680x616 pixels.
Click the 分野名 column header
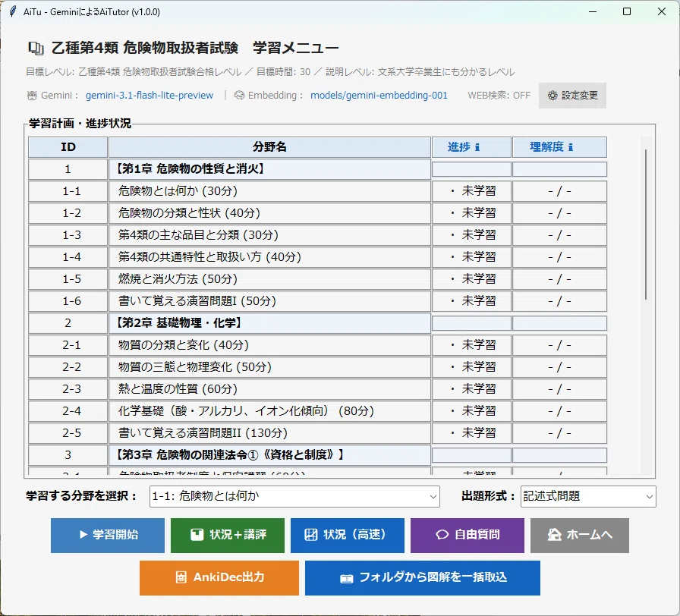[269, 147]
